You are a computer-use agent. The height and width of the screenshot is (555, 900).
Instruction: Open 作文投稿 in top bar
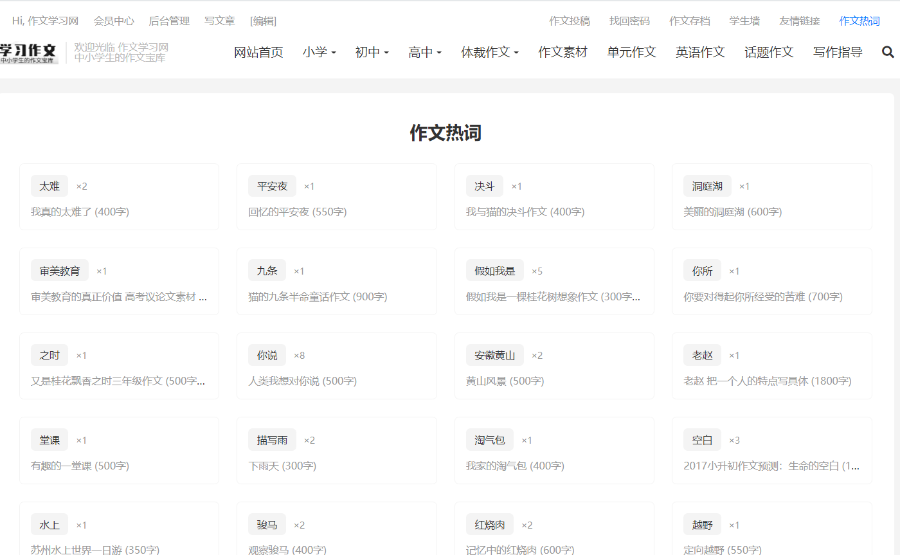click(569, 21)
